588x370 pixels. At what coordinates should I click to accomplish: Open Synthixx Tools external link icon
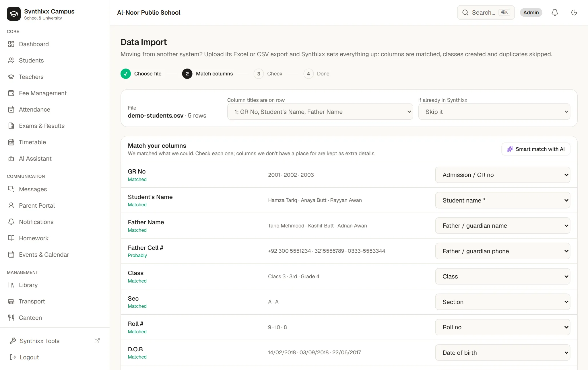(x=97, y=341)
